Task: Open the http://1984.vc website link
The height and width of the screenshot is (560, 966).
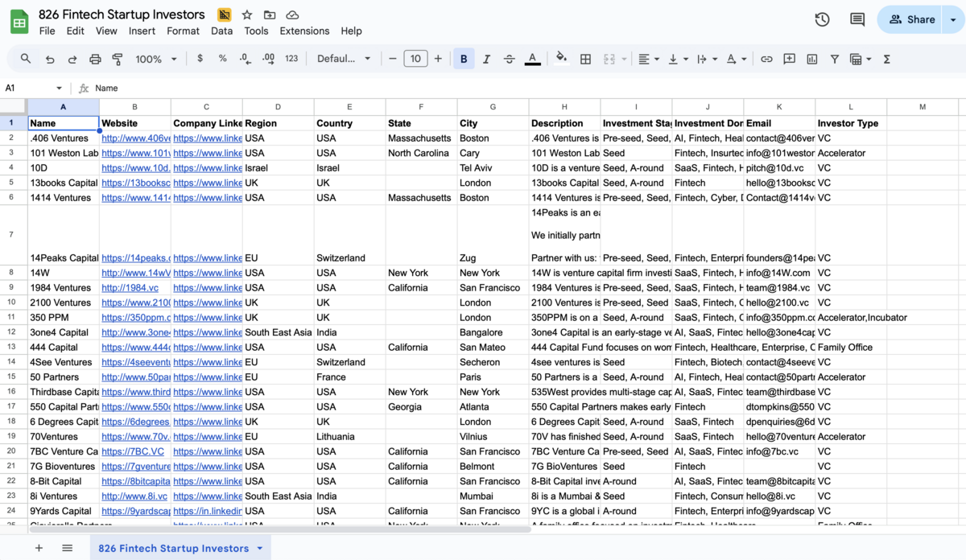Action: pyautogui.click(x=130, y=288)
